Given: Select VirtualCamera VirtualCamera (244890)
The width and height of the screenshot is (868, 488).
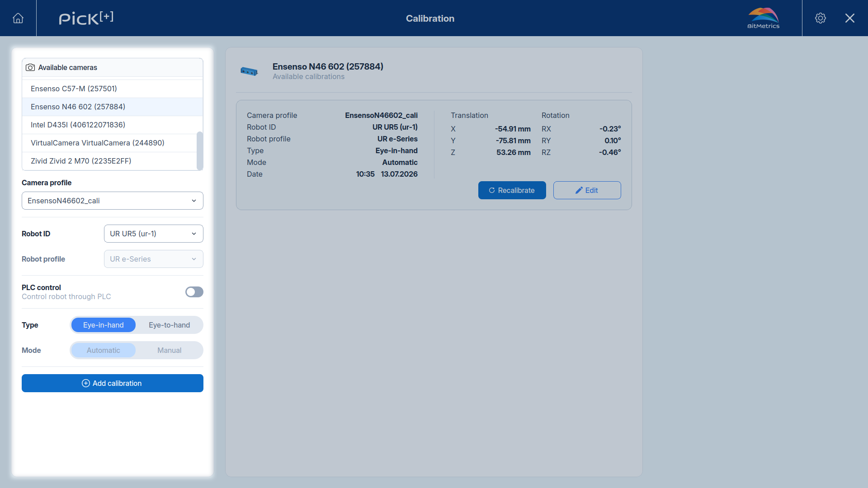Looking at the screenshot, I should (109, 143).
